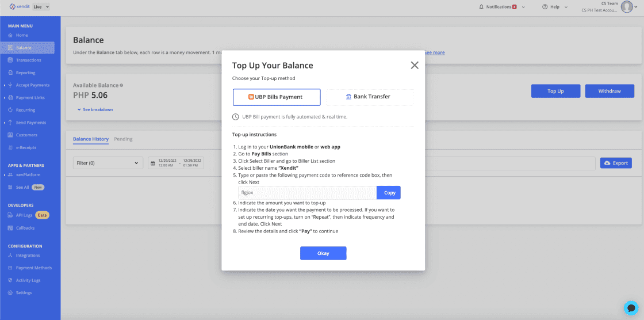Open the chat support bubble

point(631,307)
